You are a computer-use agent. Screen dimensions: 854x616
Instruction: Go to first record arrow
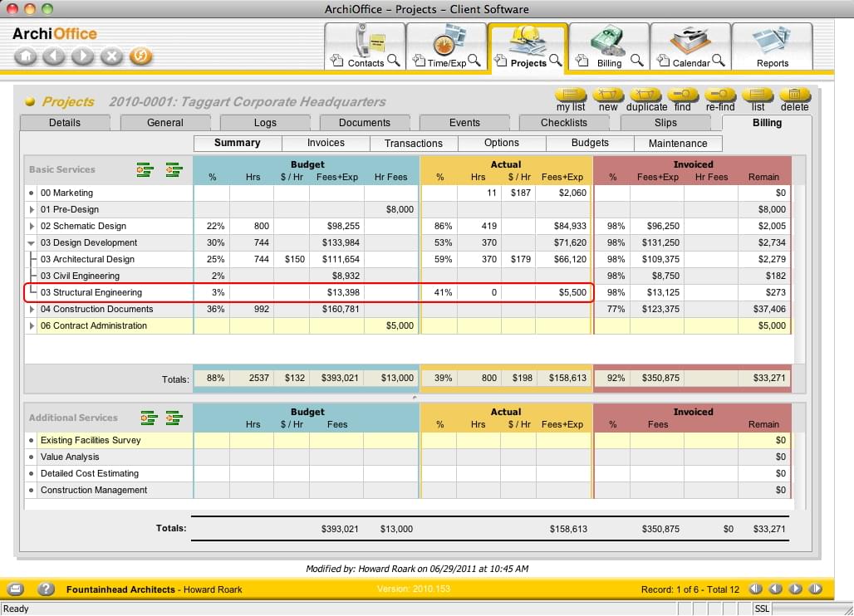(x=755, y=589)
